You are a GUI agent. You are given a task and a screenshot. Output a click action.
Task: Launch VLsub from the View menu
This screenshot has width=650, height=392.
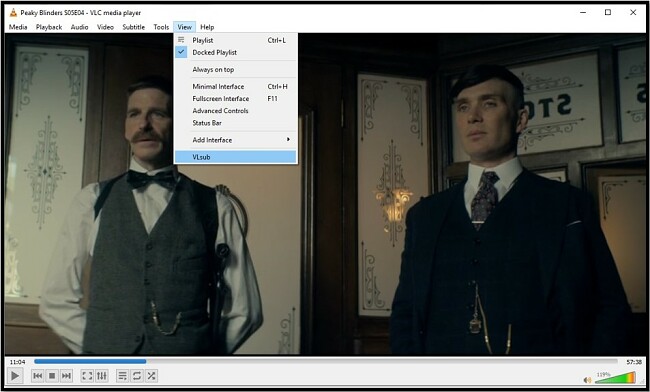click(x=235, y=157)
